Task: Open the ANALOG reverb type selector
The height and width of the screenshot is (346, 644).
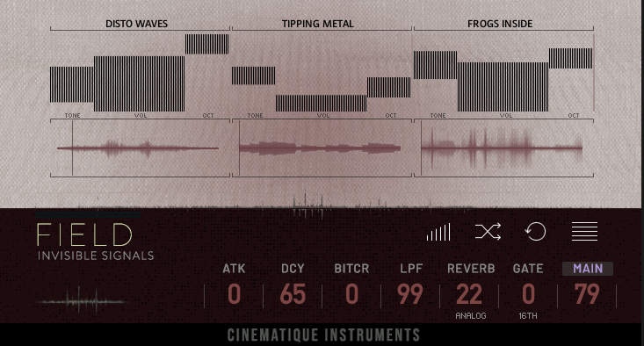Action: [471, 316]
